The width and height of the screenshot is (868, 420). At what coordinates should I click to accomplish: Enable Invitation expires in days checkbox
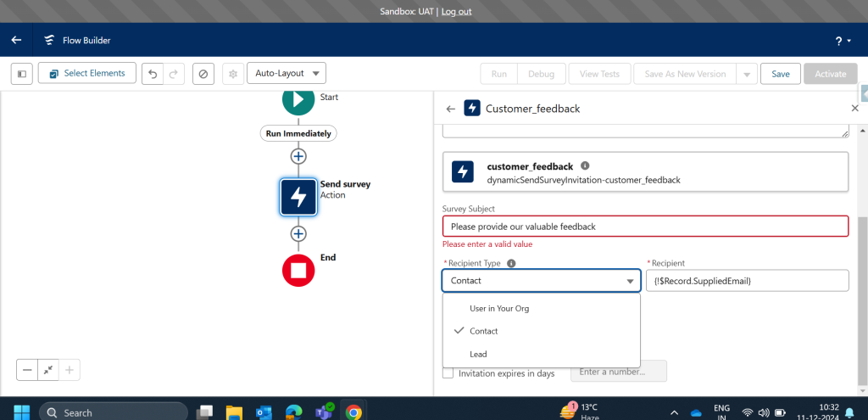tap(448, 372)
